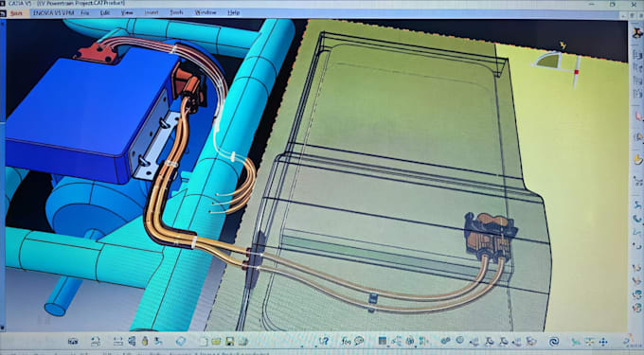Open the File menu

click(x=85, y=13)
